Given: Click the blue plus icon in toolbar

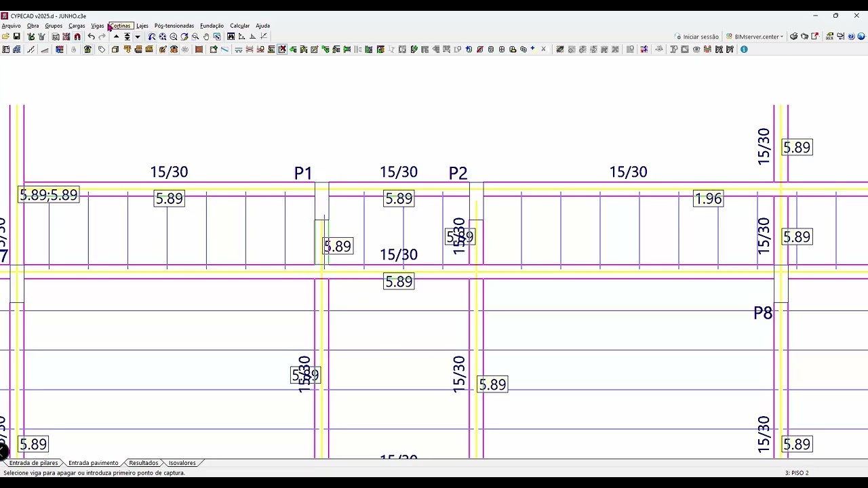Looking at the screenshot, I should pos(532,49).
